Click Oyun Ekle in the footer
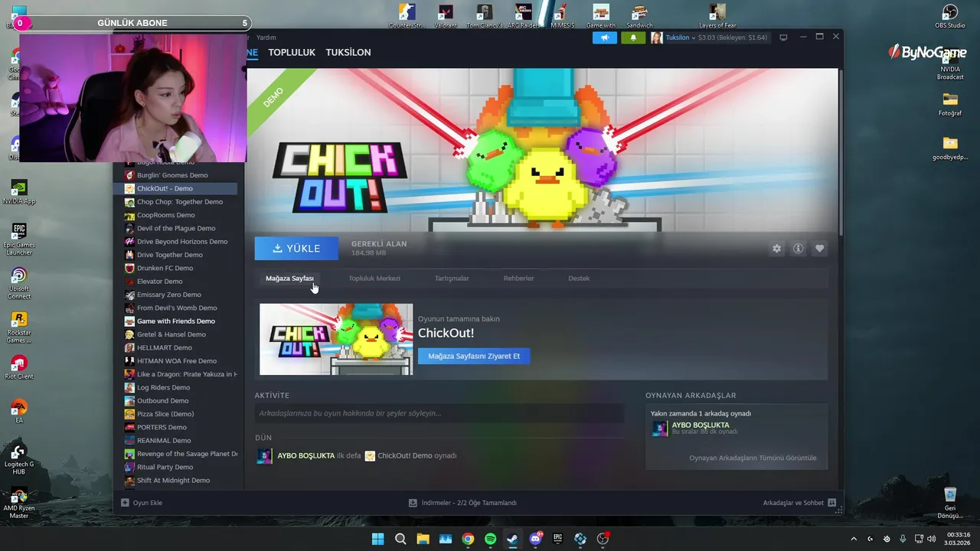The image size is (980, 551). click(148, 503)
